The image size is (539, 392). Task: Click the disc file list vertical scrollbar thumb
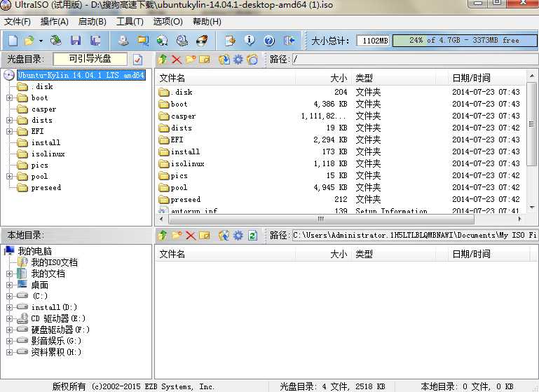click(x=531, y=123)
